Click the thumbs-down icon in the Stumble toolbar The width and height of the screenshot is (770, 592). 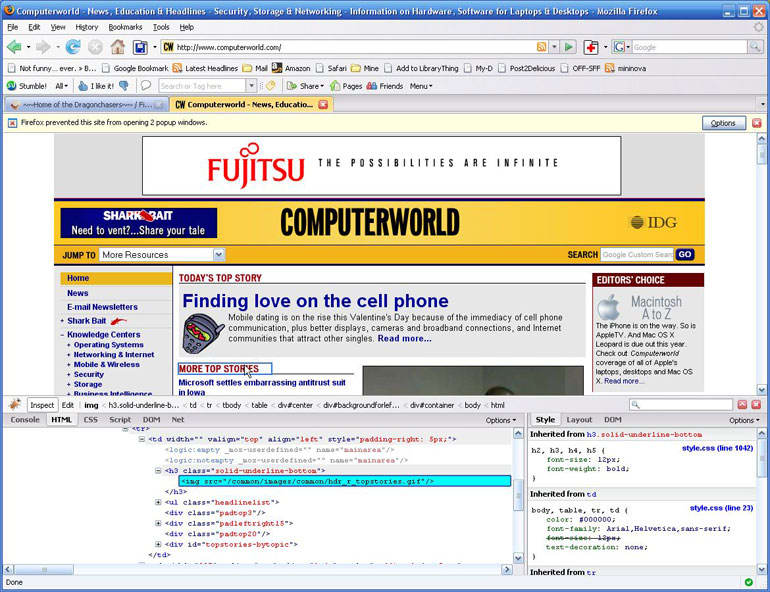tap(124, 86)
